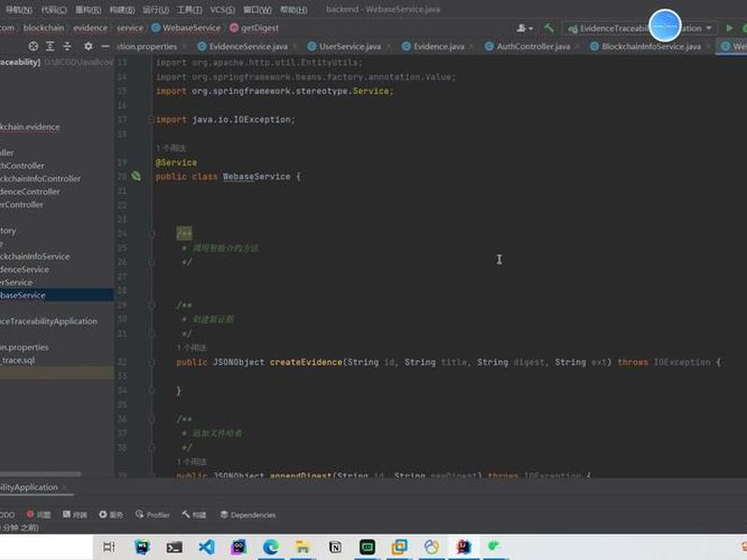Open the 代码(C) menu

tap(54, 9)
